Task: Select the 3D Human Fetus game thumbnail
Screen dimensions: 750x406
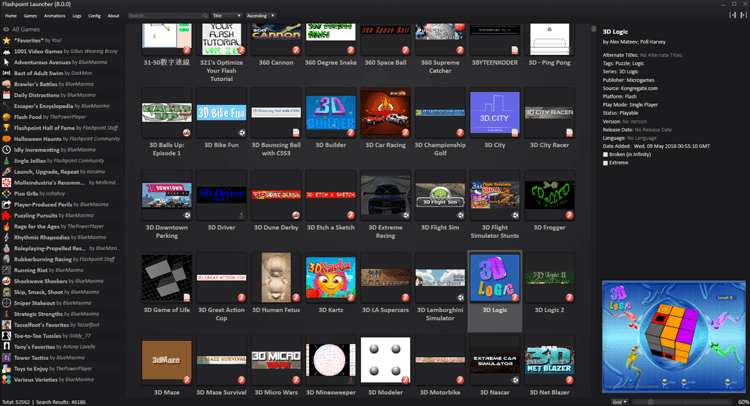Action: coord(276,278)
